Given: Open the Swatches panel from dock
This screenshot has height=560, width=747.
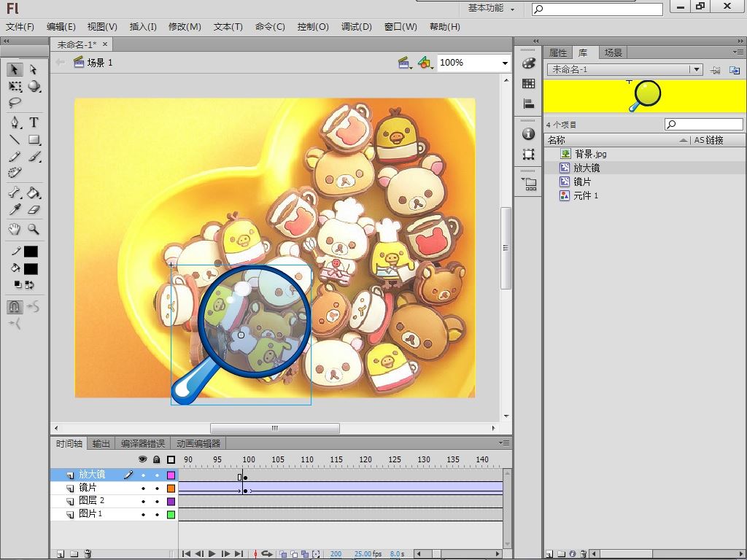Looking at the screenshot, I should (x=528, y=84).
